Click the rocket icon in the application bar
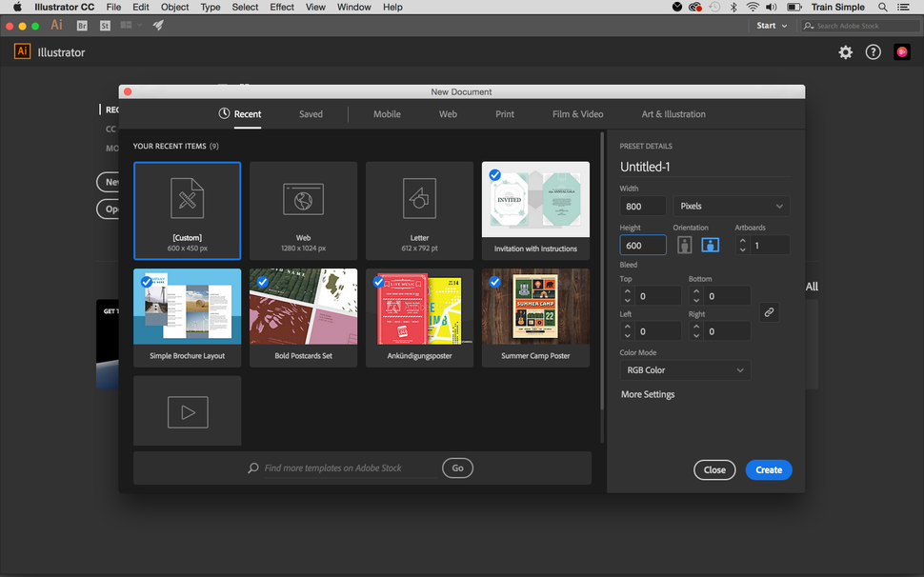Image resolution: width=924 pixels, height=577 pixels. [158, 25]
